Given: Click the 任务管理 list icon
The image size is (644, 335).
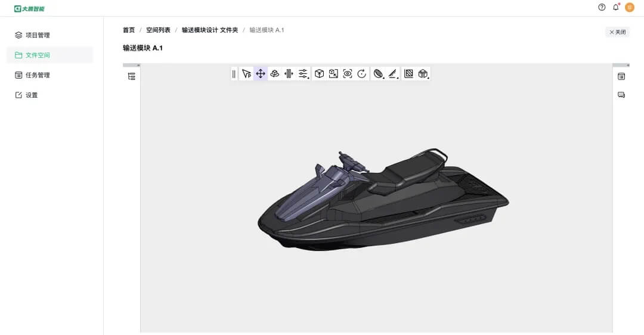Looking at the screenshot, I should (x=18, y=75).
